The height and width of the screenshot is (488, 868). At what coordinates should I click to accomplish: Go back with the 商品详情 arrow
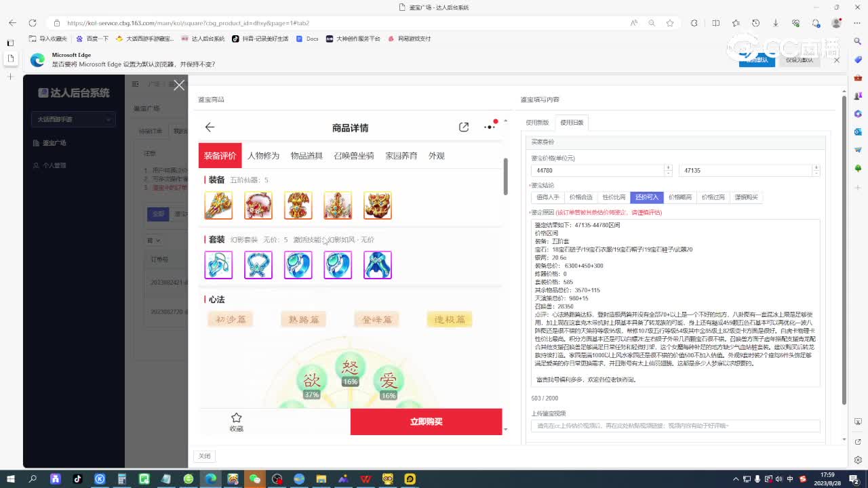tap(210, 127)
